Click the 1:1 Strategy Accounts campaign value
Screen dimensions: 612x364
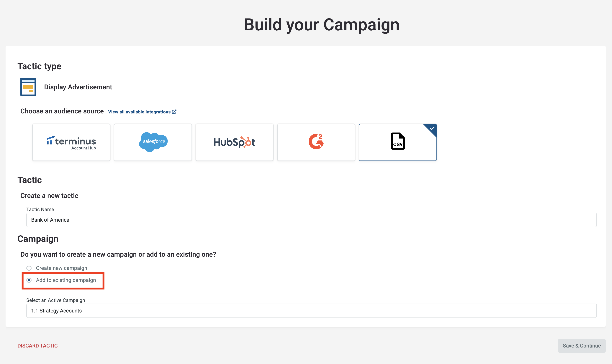pyautogui.click(x=56, y=311)
